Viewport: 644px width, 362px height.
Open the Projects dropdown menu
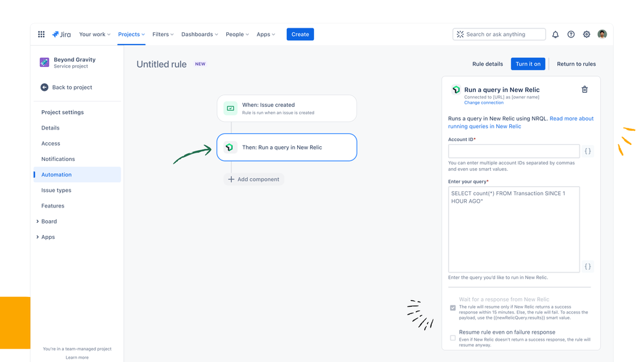[132, 35]
